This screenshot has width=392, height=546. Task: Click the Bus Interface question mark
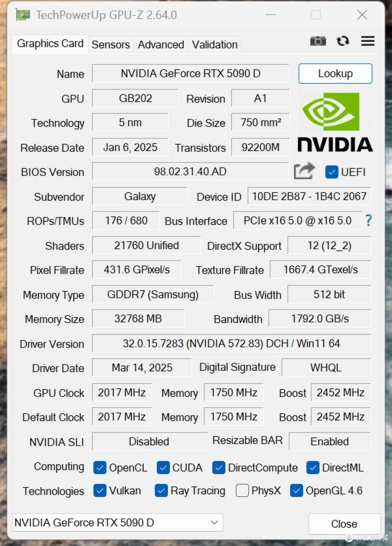(x=368, y=221)
